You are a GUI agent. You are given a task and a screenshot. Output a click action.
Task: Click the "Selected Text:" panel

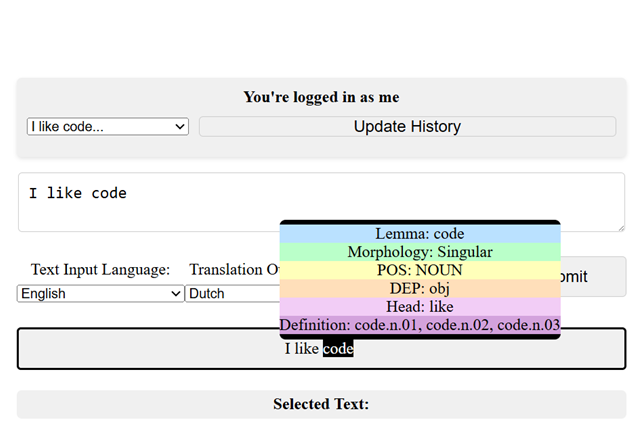point(321,404)
